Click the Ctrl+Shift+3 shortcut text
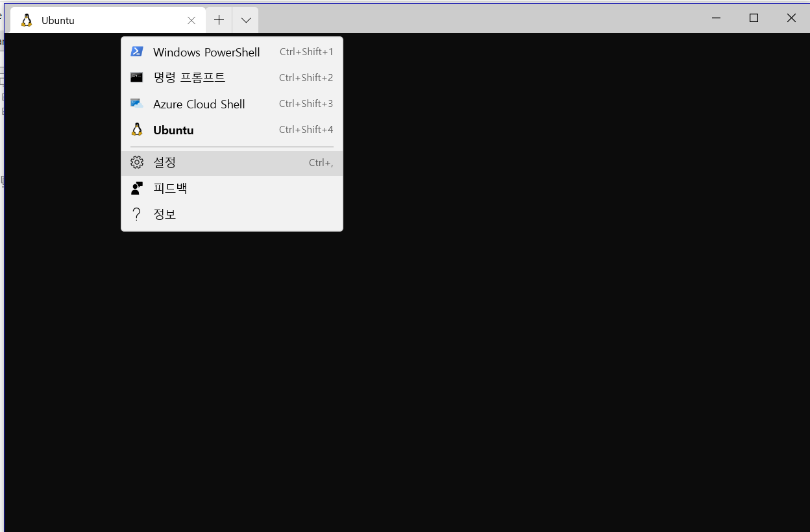Viewport: 810px width, 532px height. click(x=306, y=104)
